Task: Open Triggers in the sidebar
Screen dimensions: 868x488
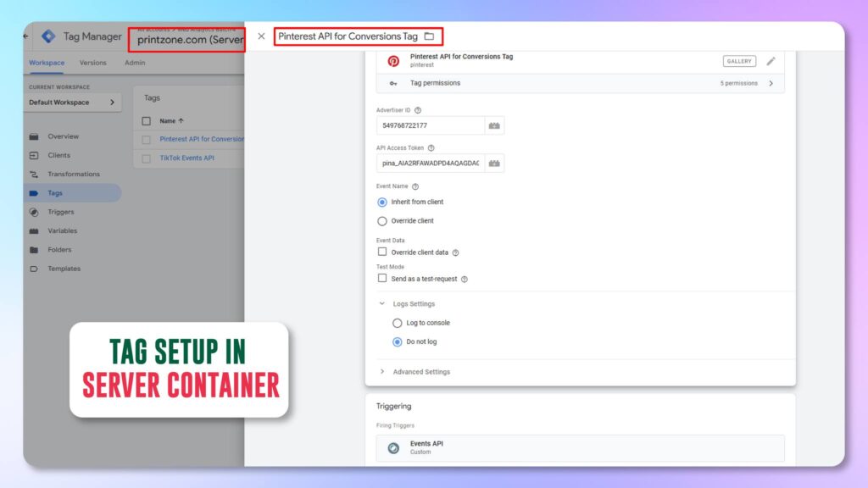Action: click(x=60, y=212)
